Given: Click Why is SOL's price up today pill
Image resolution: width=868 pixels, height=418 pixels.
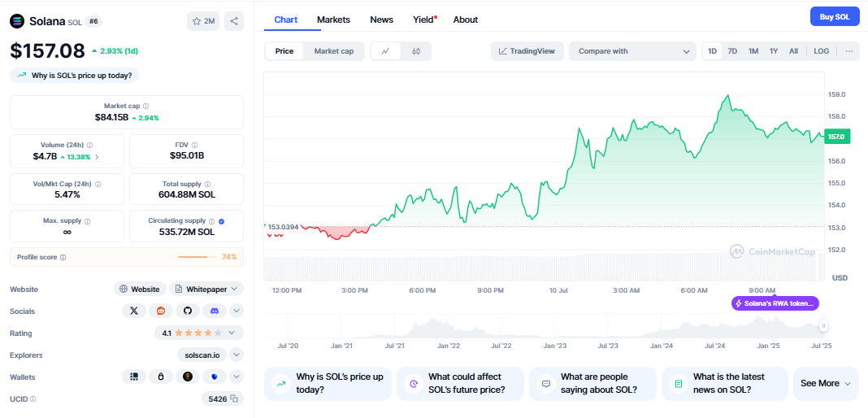Looking at the screenshot, I should tap(74, 76).
